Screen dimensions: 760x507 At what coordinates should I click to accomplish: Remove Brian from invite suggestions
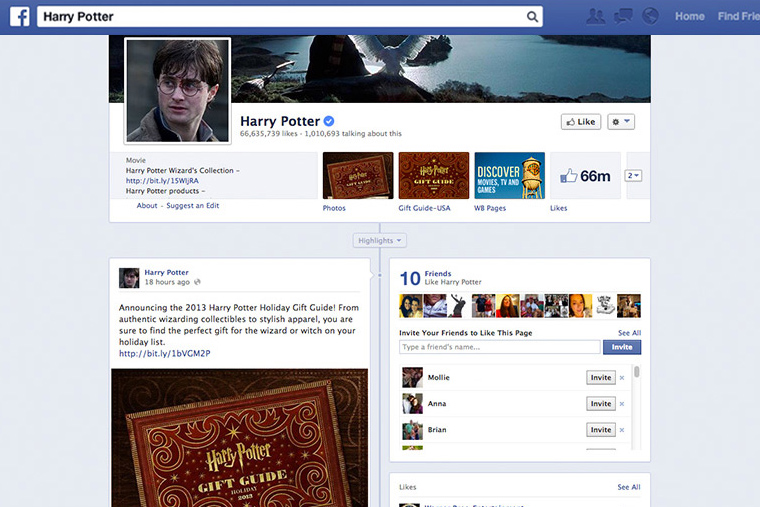click(622, 430)
